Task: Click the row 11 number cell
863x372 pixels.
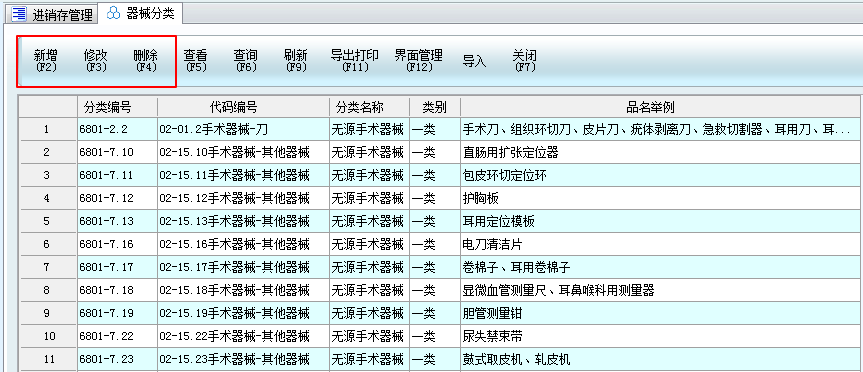Action: (x=49, y=360)
